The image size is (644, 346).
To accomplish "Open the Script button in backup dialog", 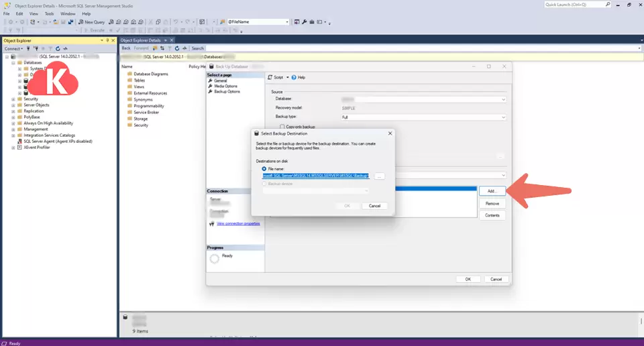I will click(x=276, y=78).
